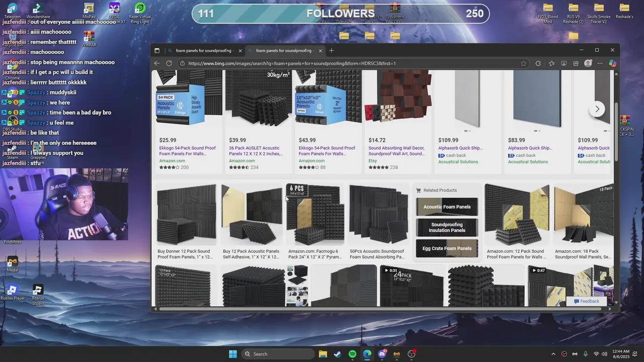Screen dimensions: 644x362
Task: Refresh the Bing images page
Action: tap(169, 63)
